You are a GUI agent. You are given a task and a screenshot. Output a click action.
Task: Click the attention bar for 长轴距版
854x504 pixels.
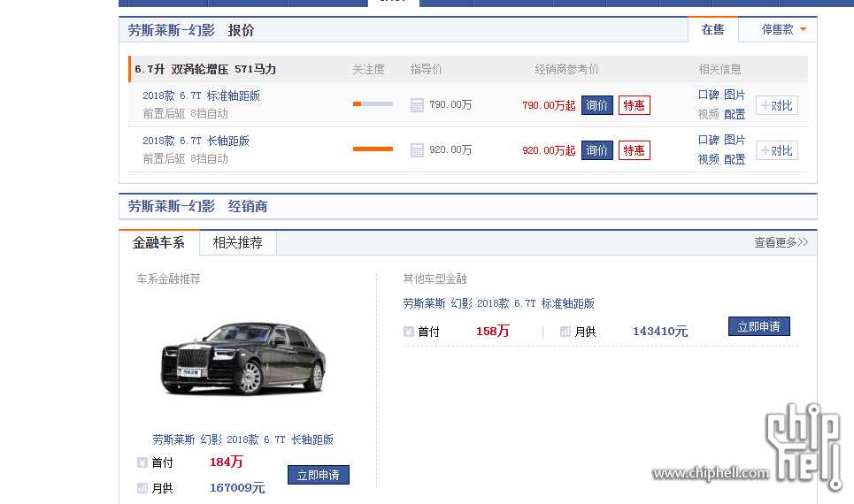(373, 149)
